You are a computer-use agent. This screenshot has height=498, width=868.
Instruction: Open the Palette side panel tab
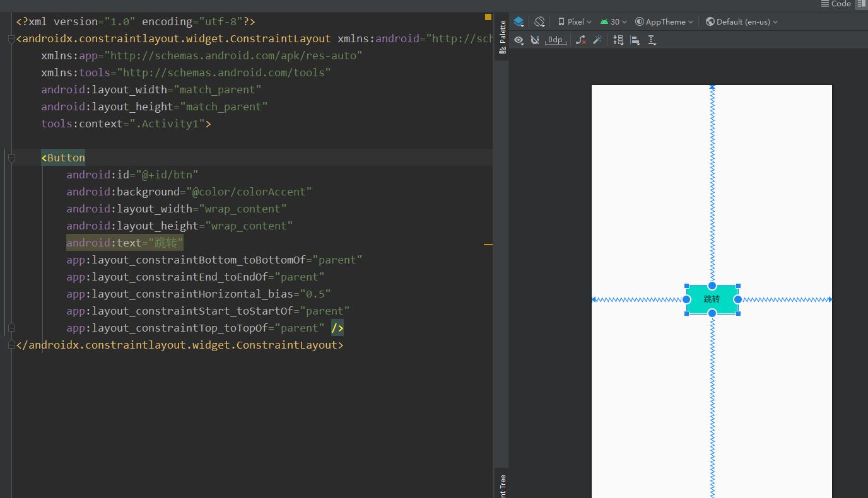502,37
